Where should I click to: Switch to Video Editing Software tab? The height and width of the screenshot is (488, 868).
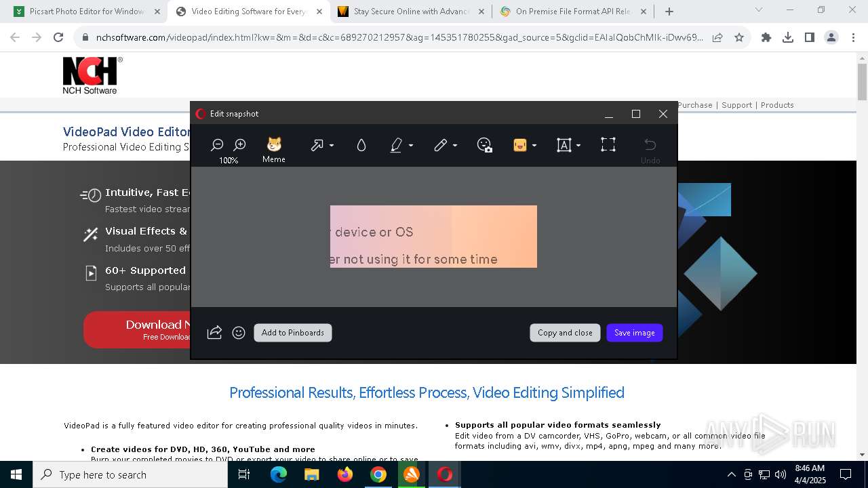pos(249,12)
